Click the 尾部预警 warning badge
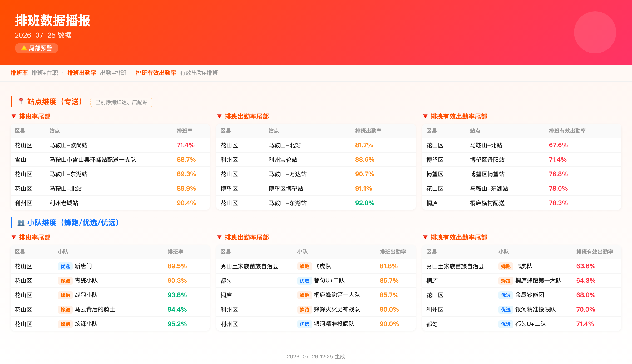Screen dimensions: 632x364 tap(37, 48)
